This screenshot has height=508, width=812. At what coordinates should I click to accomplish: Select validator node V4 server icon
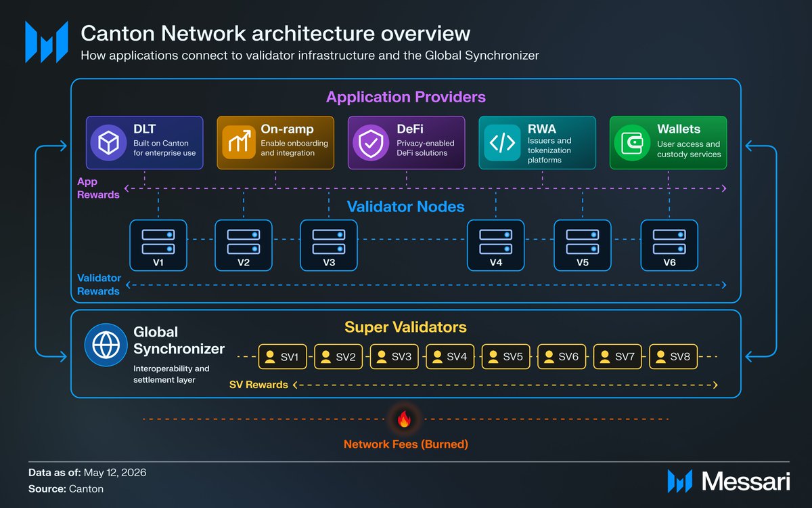click(x=496, y=242)
